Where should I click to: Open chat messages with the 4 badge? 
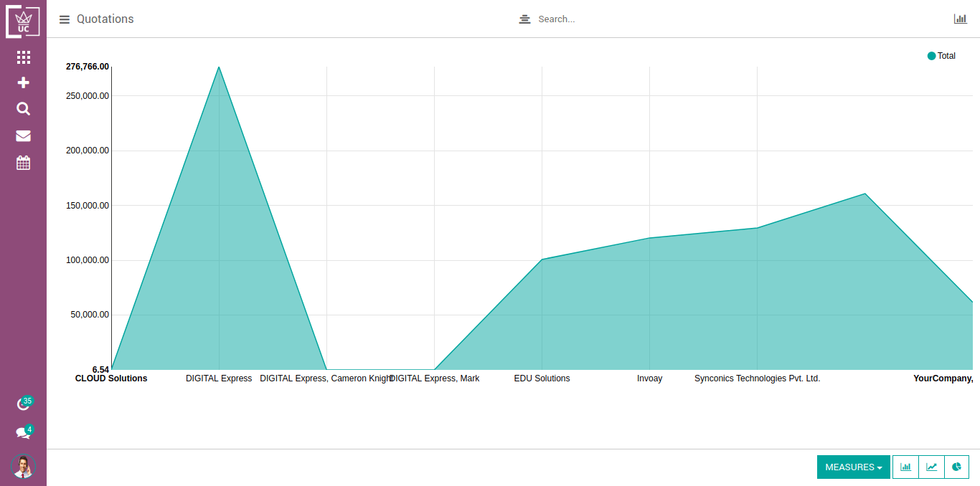24,433
